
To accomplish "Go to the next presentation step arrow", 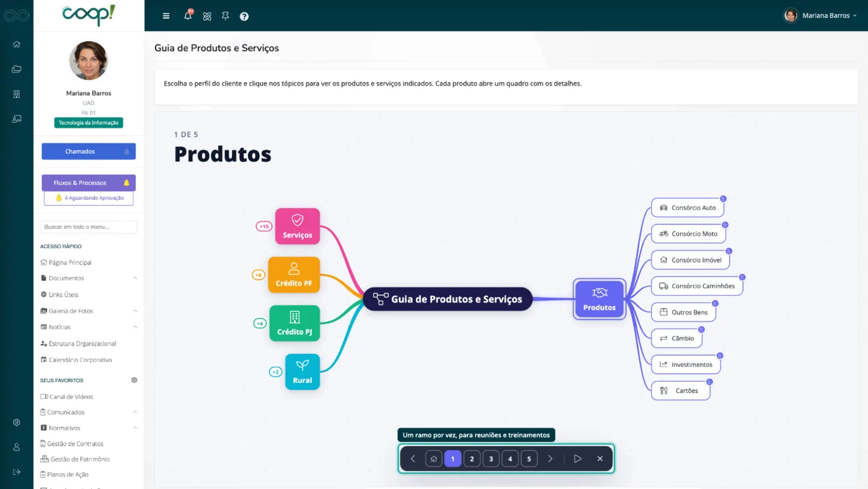I will 550,459.
